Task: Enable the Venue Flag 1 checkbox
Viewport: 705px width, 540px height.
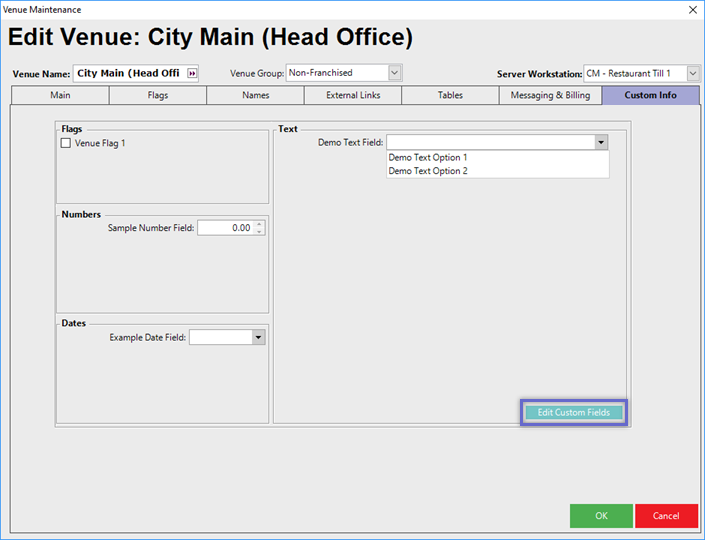Action: [66, 143]
